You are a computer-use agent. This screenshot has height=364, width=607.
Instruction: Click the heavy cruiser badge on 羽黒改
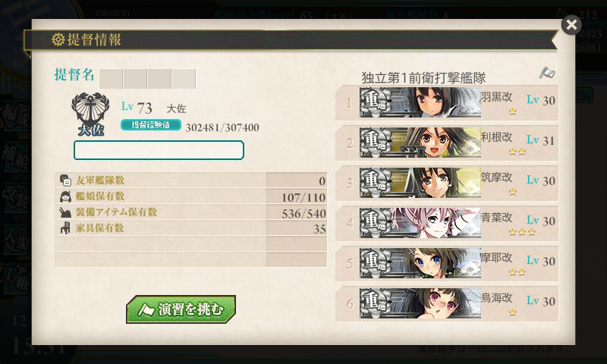375,102
